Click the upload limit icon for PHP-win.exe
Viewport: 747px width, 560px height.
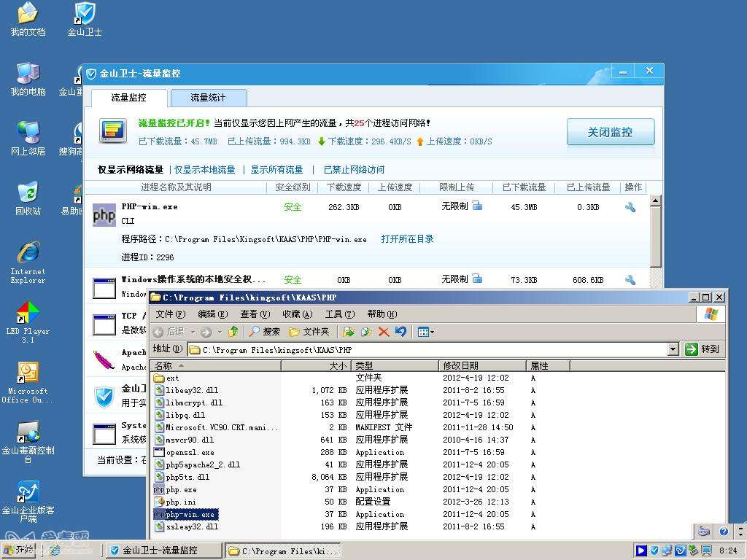pos(477,206)
